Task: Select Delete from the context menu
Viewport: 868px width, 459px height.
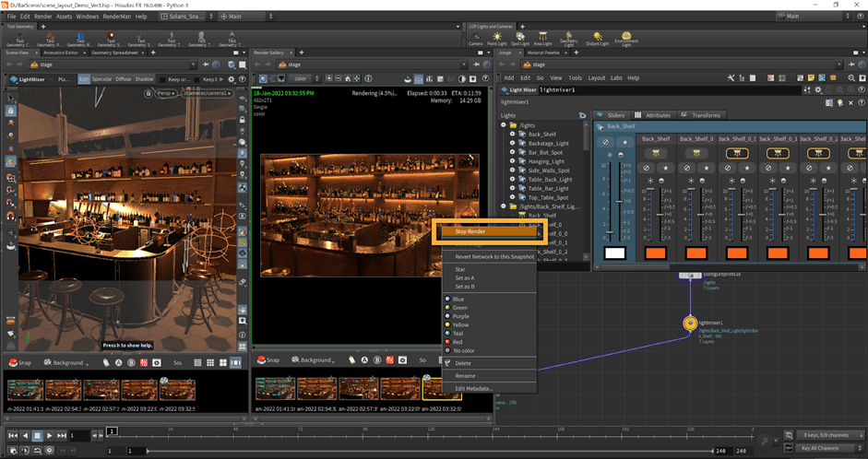Action: [463, 363]
